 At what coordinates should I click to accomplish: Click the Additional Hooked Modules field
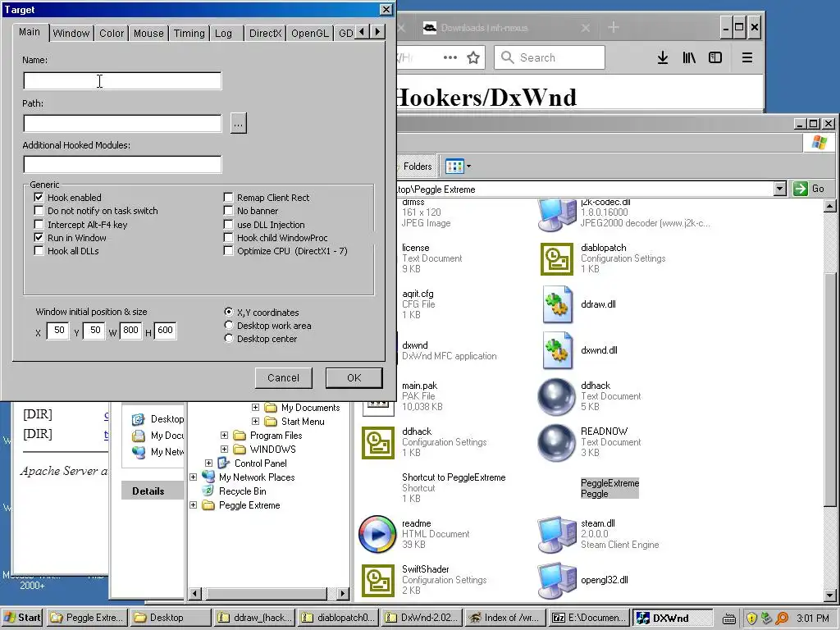point(122,164)
